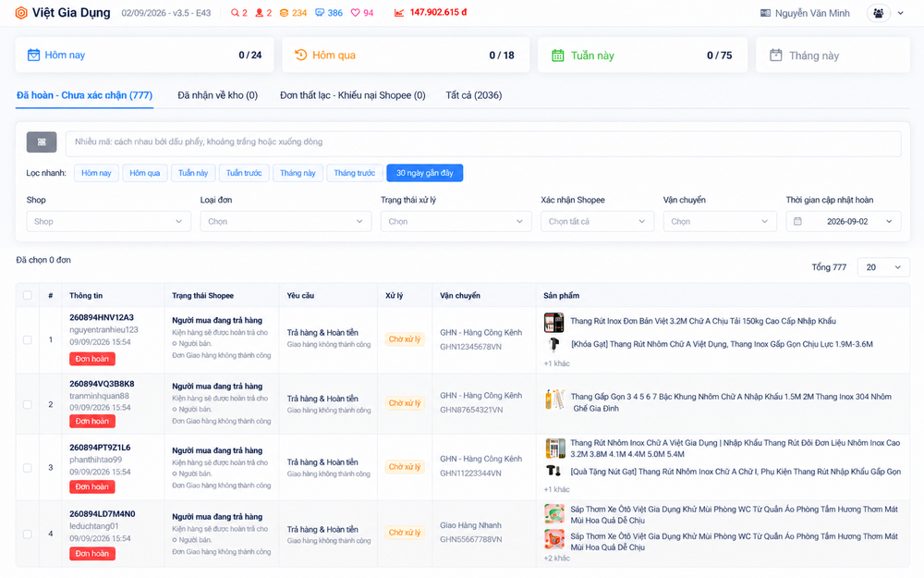The width and height of the screenshot is (924, 578).
Task: Toggle the select-all checkbox in table header
Action: click(x=27, y=295)
